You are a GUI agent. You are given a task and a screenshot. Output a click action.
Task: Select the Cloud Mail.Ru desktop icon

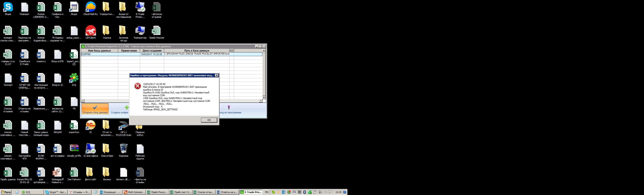[x=91, y=9]
